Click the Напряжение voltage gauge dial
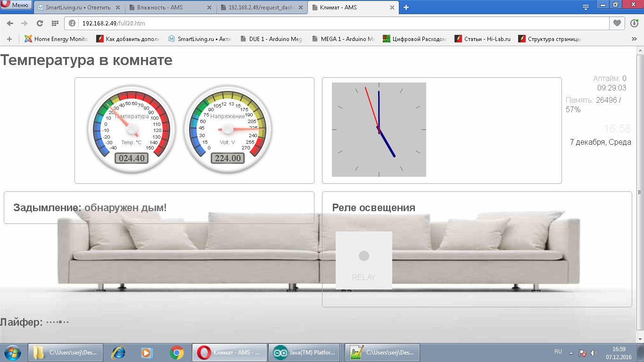The height and width of the screenshot is (362, 644). coord(228,129)
